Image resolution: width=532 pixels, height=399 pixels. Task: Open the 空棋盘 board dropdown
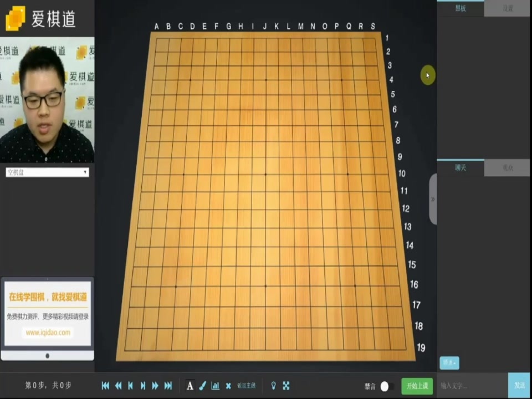(47, 172)
